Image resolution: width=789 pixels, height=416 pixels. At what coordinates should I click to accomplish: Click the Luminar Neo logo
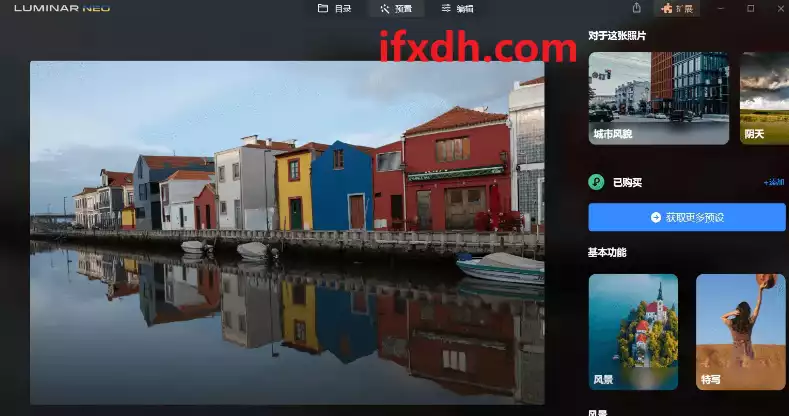click(62, 8)
